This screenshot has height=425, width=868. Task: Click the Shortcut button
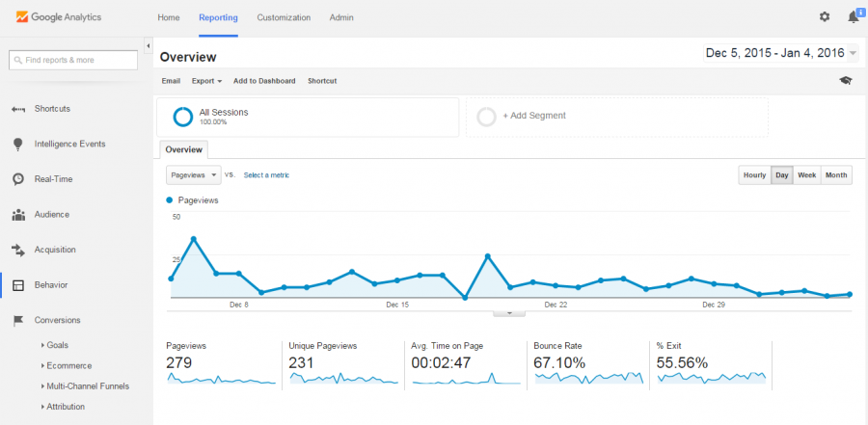pyautogui.click(x=322, y=81)
